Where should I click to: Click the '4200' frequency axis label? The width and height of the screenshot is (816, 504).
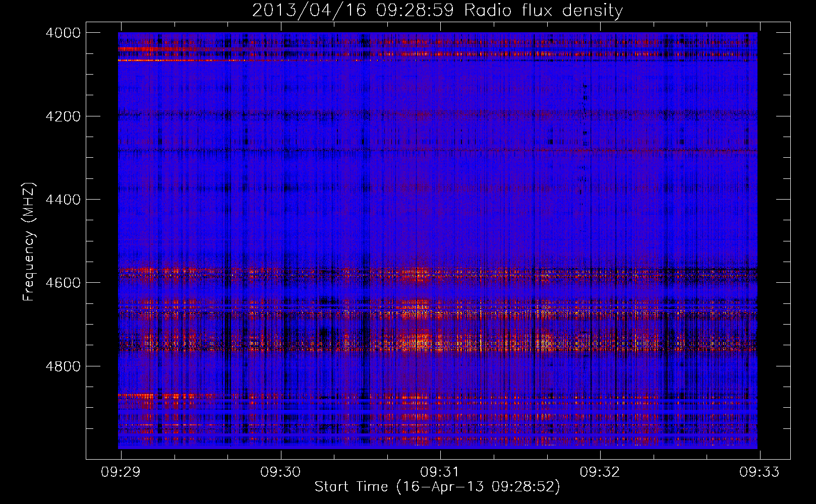coord(63,116)
